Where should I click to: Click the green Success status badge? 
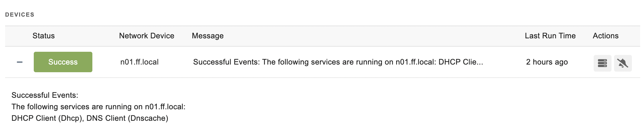coord(63,62)
